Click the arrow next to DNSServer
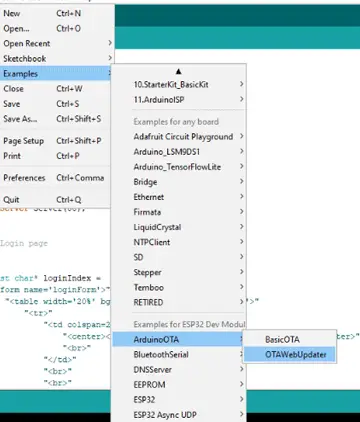 242,369
